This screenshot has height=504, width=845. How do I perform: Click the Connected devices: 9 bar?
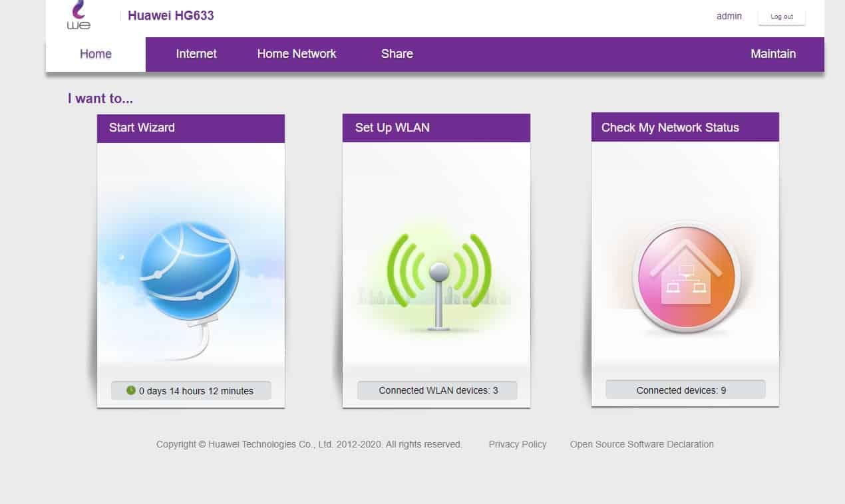coord(685,390)
